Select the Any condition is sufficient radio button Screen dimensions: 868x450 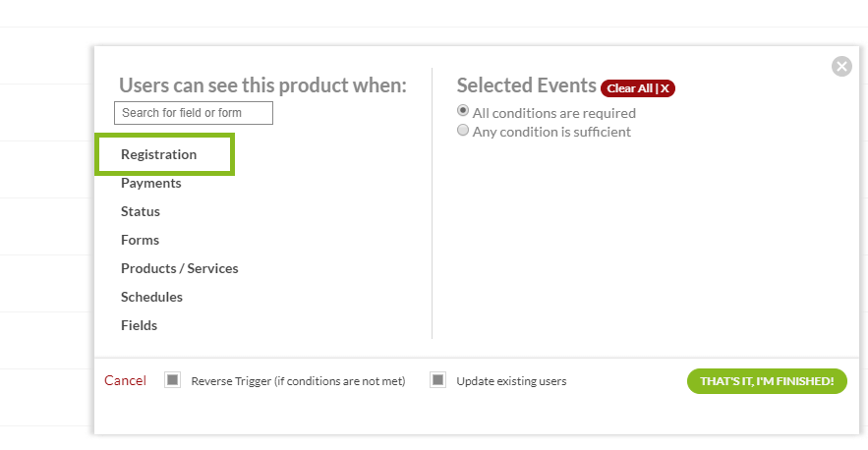[x=463, y=130]
